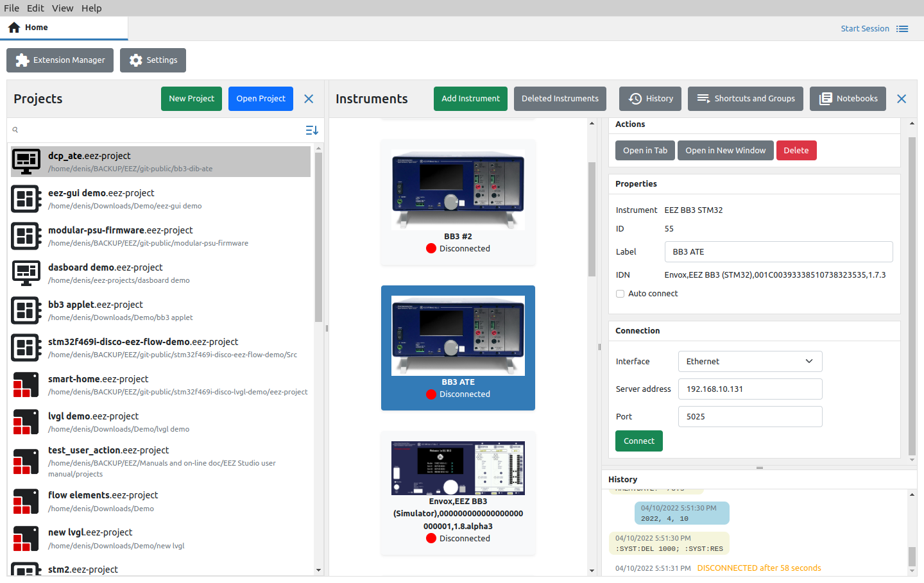Open Shortcuts and Groups
The width and height of the screenshot is (924, 583).
tap(746, 99)
